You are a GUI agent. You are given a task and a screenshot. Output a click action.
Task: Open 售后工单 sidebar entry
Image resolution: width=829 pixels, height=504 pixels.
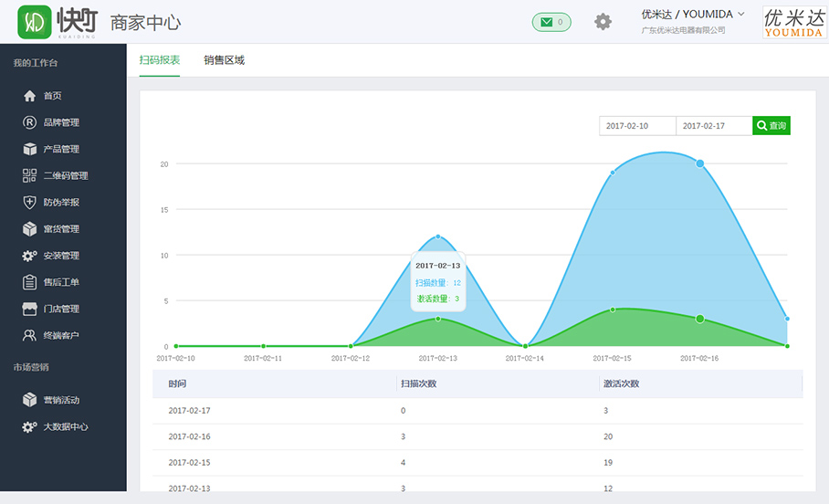click(x=61, y=282)
